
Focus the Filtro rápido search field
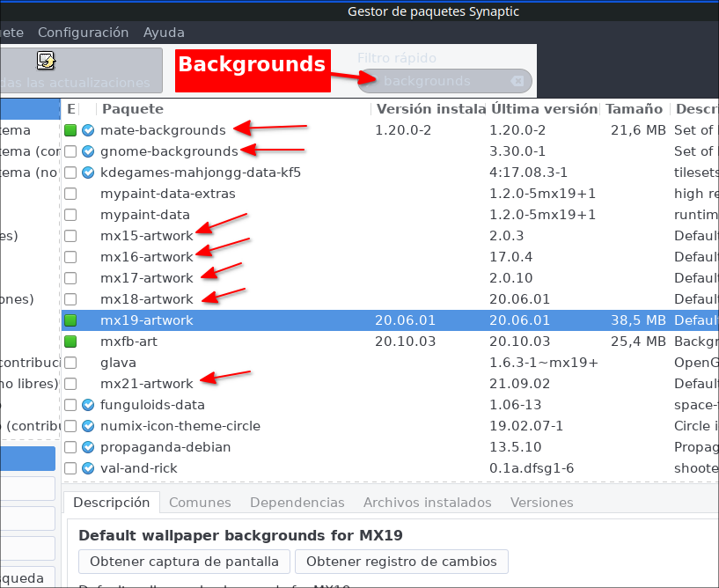coord(444,81)
